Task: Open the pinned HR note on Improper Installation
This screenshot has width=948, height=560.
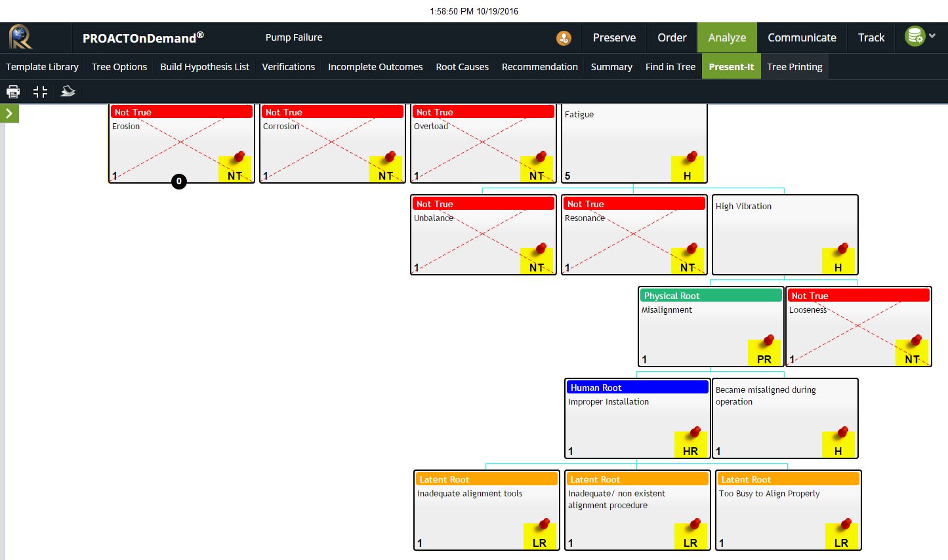Action: pyautogui.click(x=691, y=444)
